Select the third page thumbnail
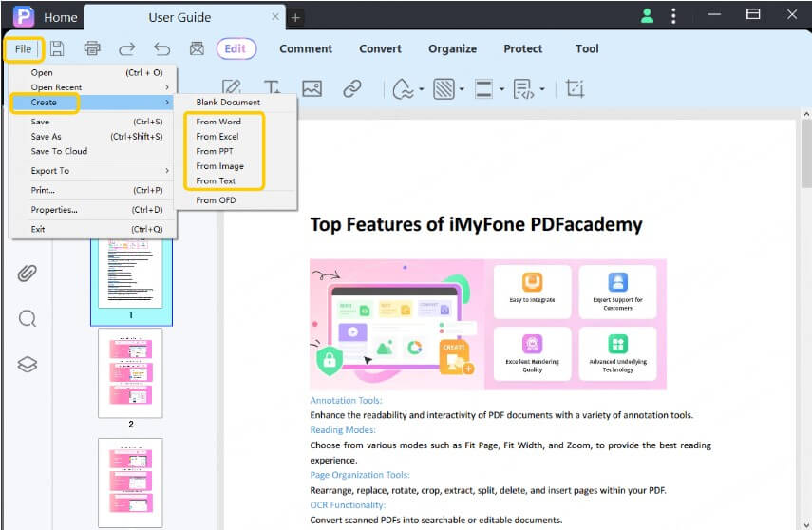Viewport: 812px width, 530px height. pos(130,483)
